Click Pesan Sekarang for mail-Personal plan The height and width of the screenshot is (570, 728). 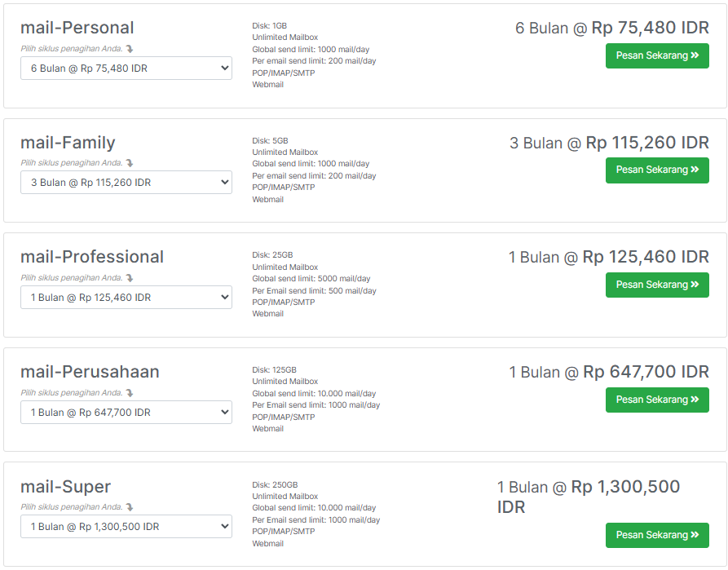pyautogui.click(x=657, y=56)
